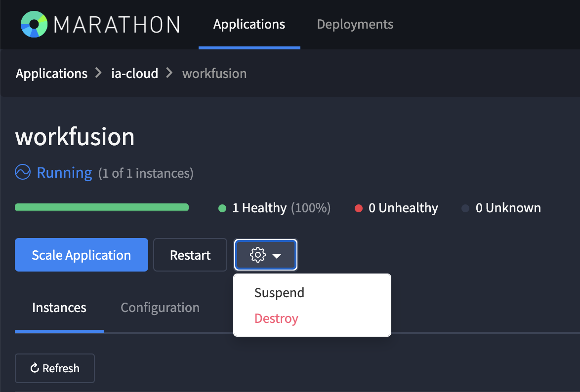The height and width of the screenshot is (392, 580).
Task: Click the green health progress bar
Action: pos(102,207)
